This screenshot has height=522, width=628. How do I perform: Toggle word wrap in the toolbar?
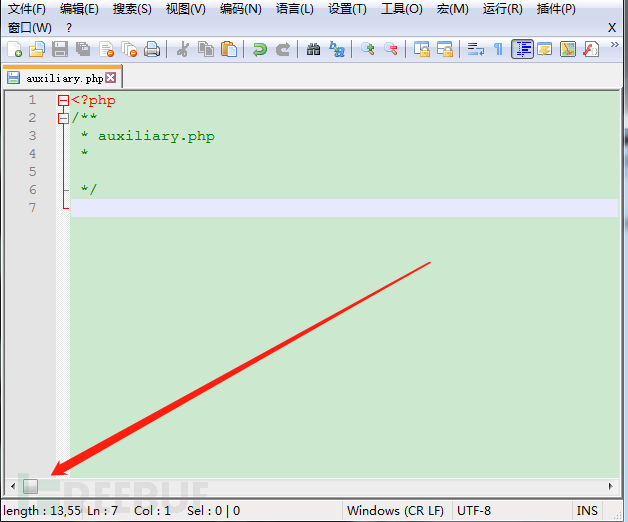tap(475, 50)
